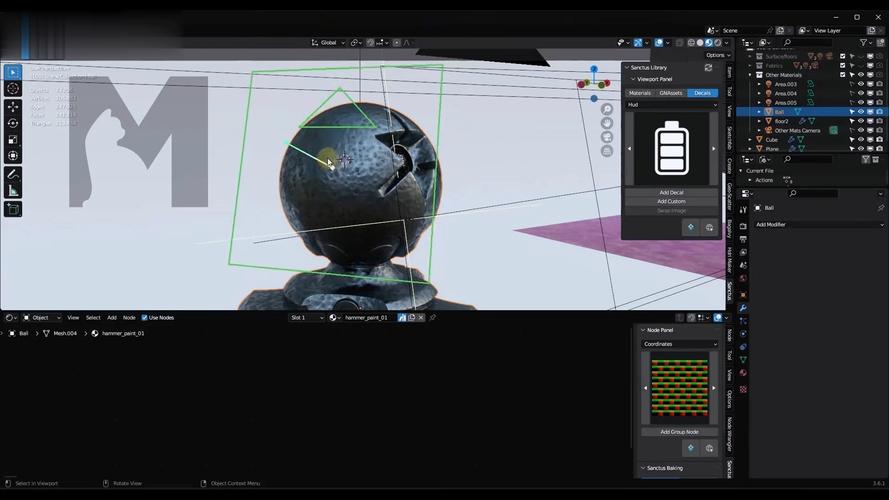Switch to solid viewport shading
The height and width of the screenshot is (500, 889).
[700, 43]
